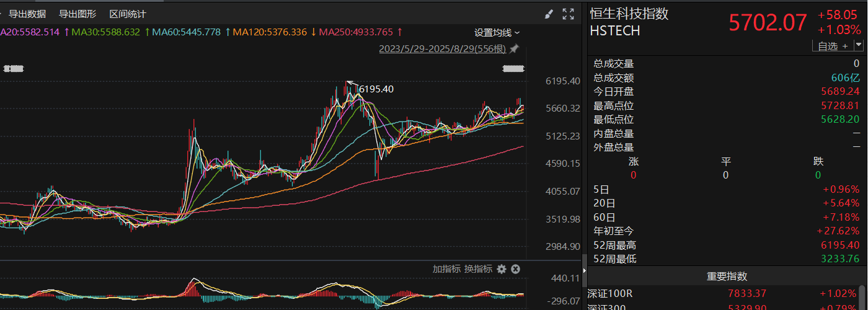
Task: Open the chart drawing brush tool
Action: [x=548, y=14]
